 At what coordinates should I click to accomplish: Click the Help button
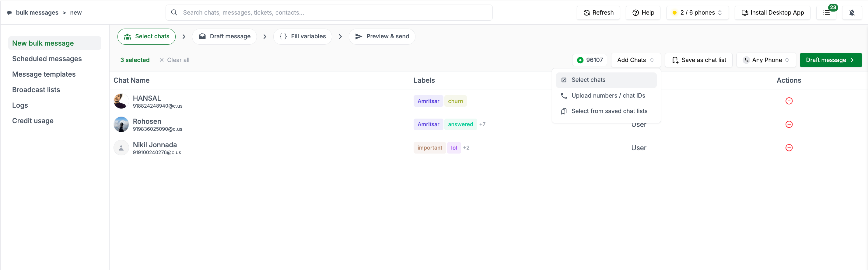(642, 13)
